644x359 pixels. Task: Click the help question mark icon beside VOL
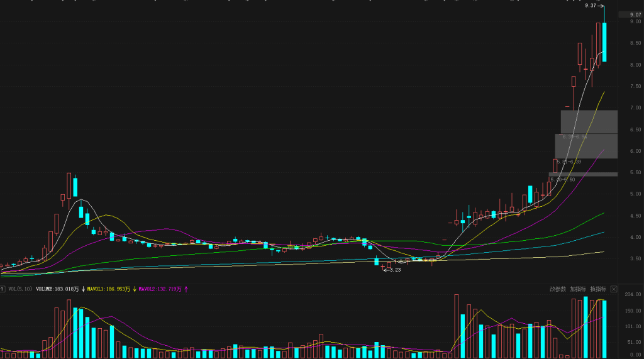click(x=3, y=289)
